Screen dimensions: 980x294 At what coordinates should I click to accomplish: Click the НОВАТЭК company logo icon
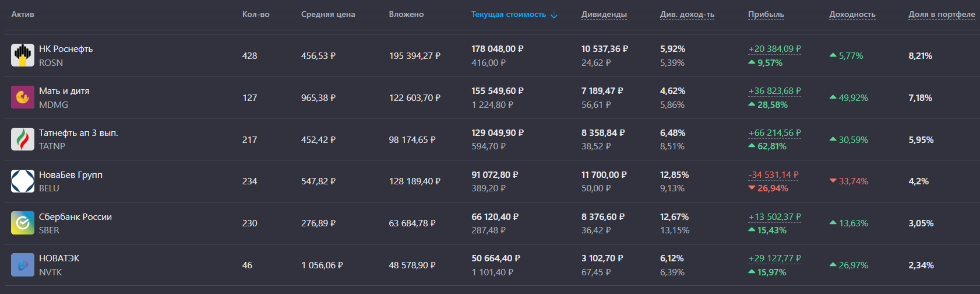click(x=23, y=265)
